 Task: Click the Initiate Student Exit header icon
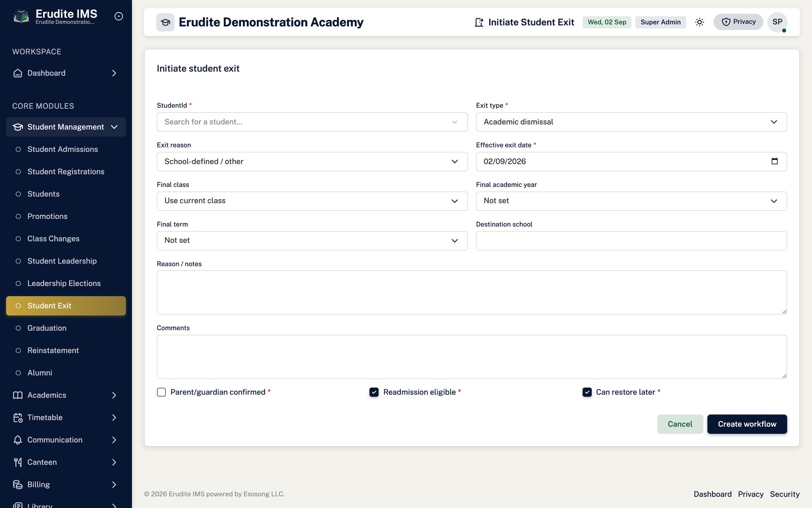479,22
